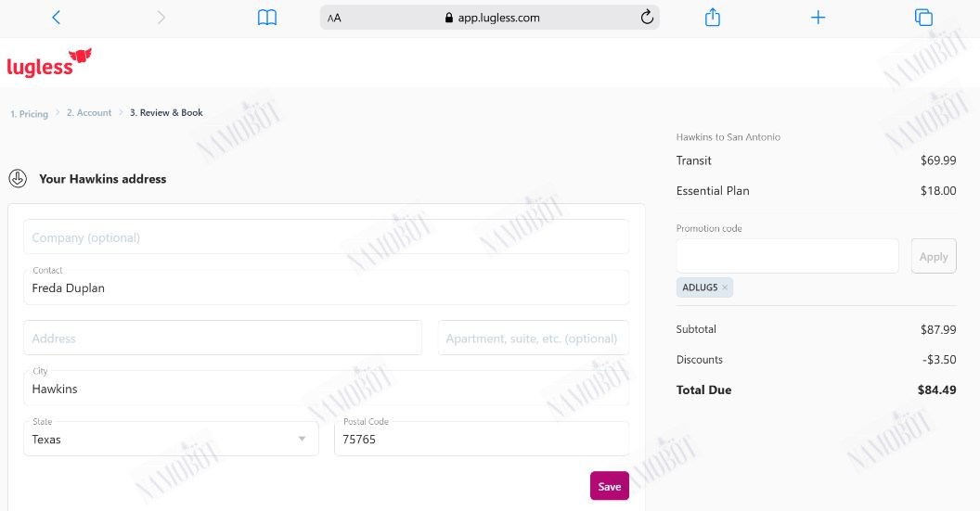Edit the Contact field Freda Duplan
The width and height of the screenshot is (980, 511).
click(x=327, y=287)
